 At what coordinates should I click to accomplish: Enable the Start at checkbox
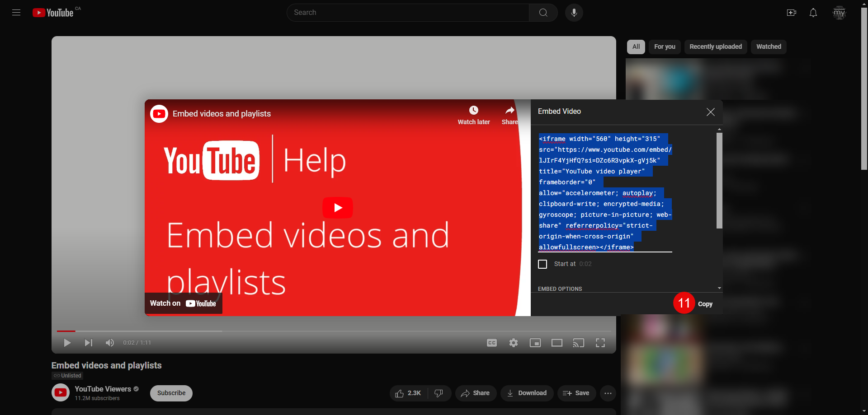[x=542, y=264]
